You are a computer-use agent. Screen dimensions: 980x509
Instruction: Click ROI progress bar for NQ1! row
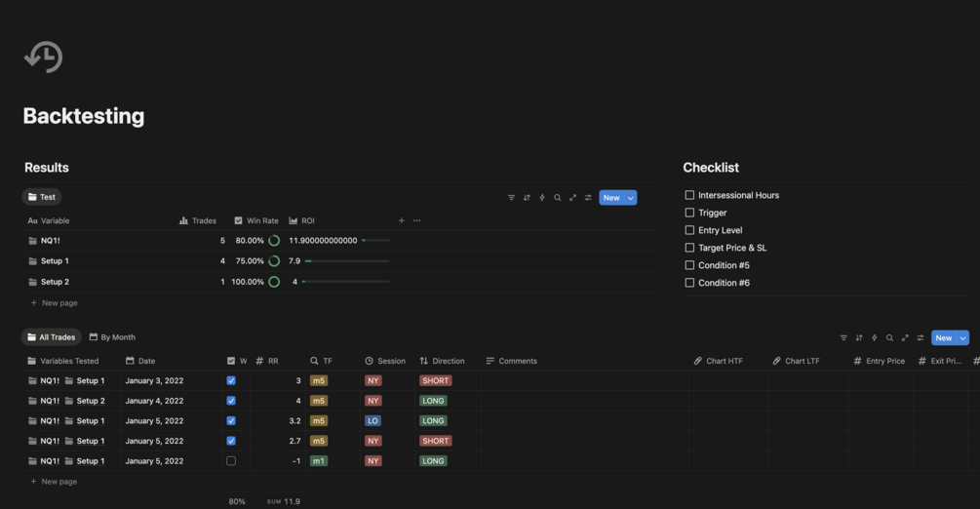(375, 240)
